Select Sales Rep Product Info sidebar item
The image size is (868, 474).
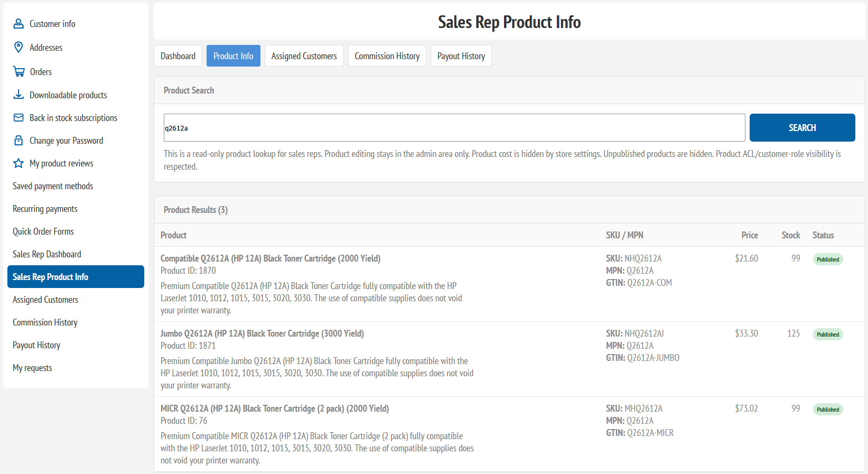[76, 276]
